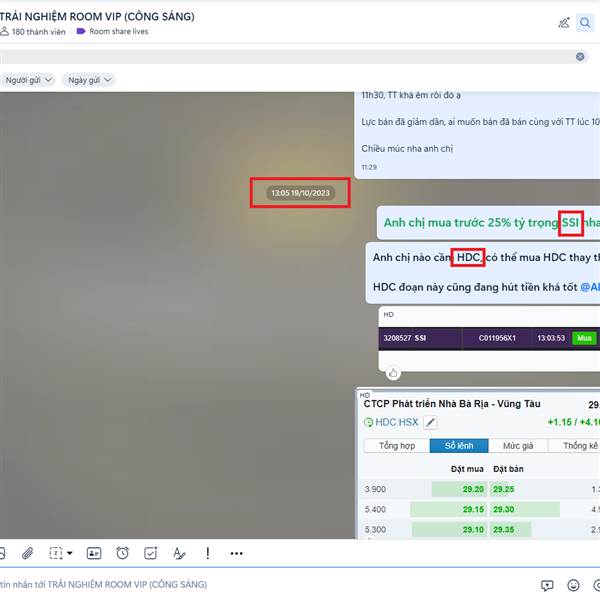This screenshot has height=600, width=600.
Task: Open the add member icon
Action: tap(564, 23)
